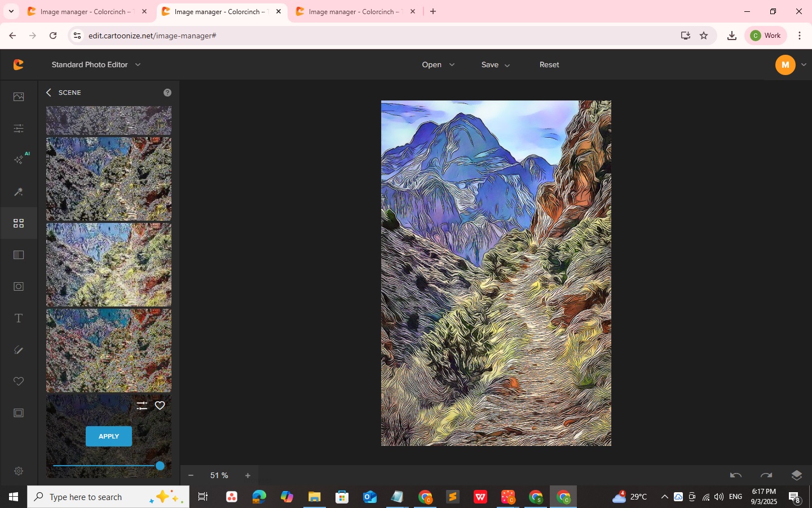Expand the Open menu dropdown
Viewport: 812px width, 508px height.
point(438,65)
